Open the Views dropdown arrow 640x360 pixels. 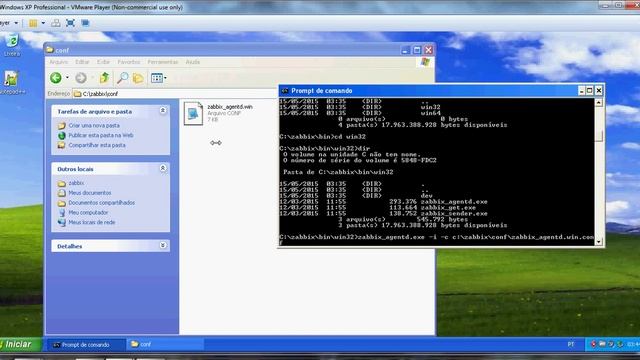(x=165, y=78)
